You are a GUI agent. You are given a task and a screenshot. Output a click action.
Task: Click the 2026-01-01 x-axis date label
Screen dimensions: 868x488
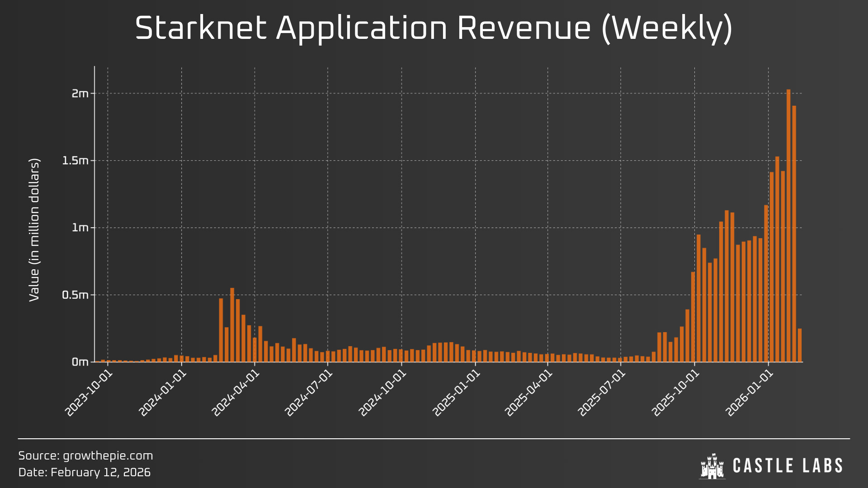750,394
